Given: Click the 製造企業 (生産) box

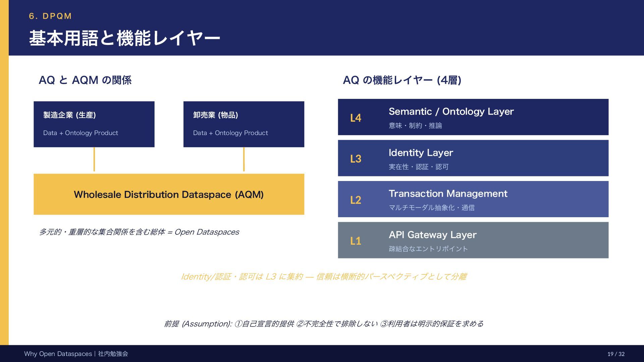Looking at the screenshot, I should [x=94, y=124].
